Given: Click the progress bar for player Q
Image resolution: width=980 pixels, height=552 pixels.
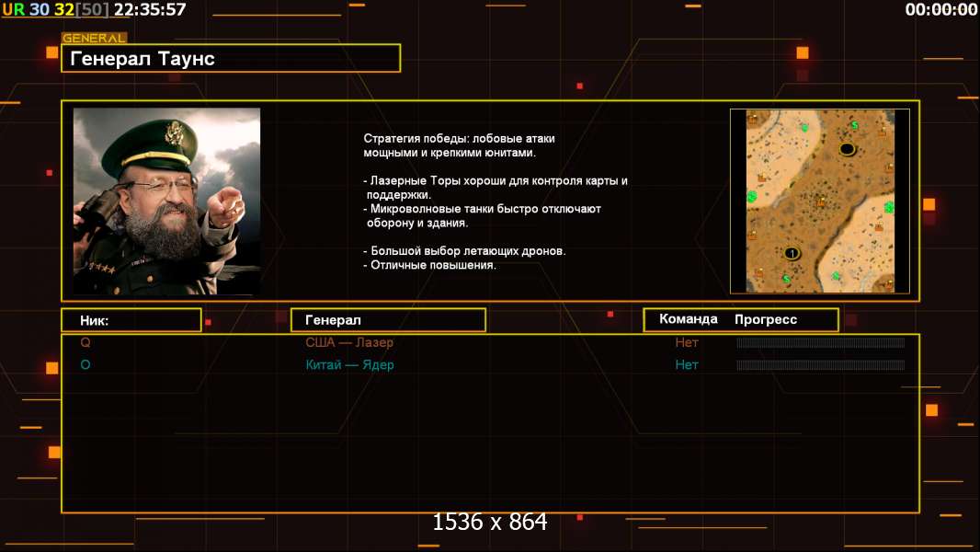Looking at the screenshot, I should tap(821, 342).
